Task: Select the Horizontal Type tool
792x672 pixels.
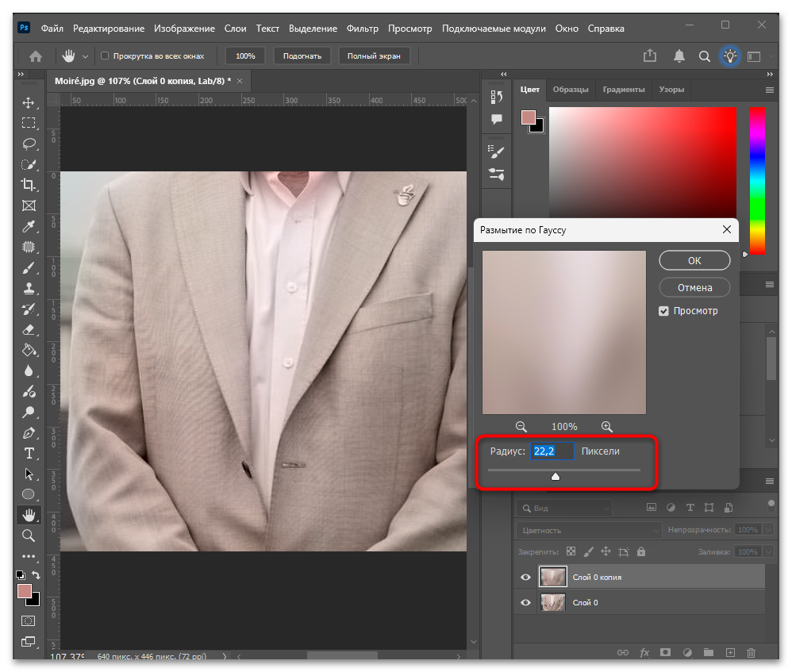Action: pos(29,453)
